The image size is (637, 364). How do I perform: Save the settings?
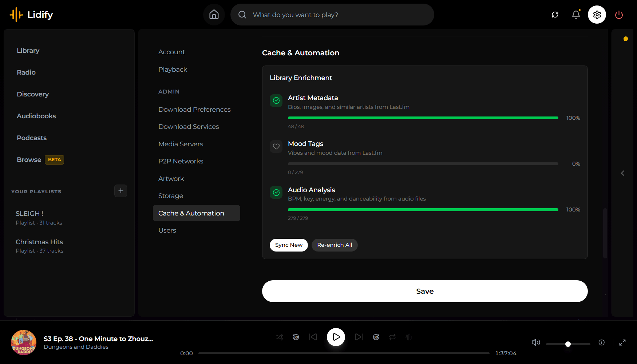pyautogui.click(x=425, y=291)
